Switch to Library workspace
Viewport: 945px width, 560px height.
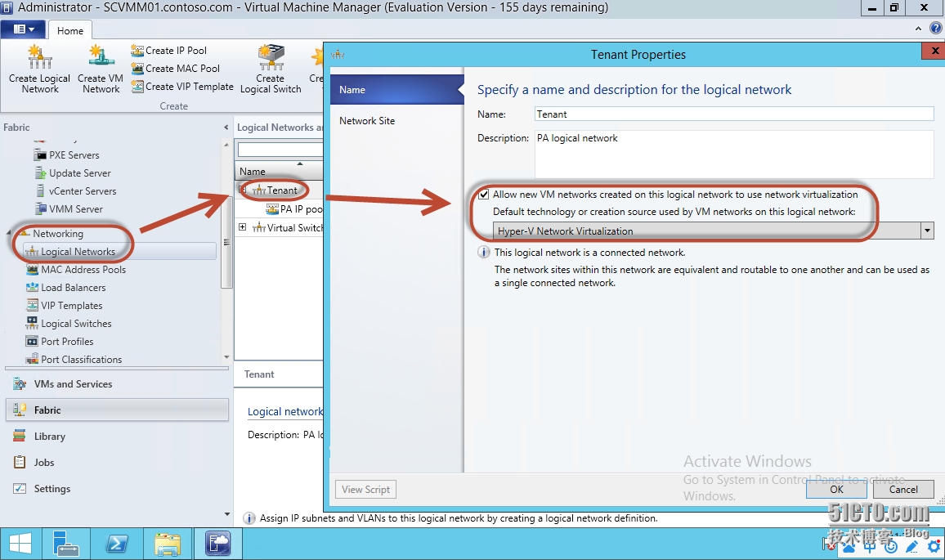pos(117,437)
